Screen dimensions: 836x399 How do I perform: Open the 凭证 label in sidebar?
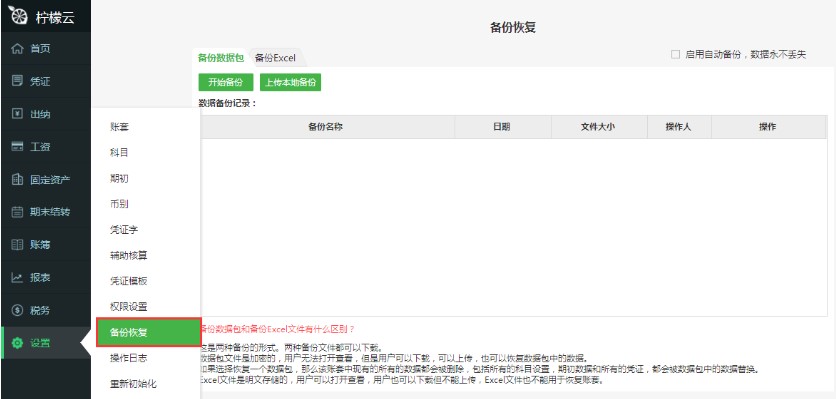tap(40, 81)
